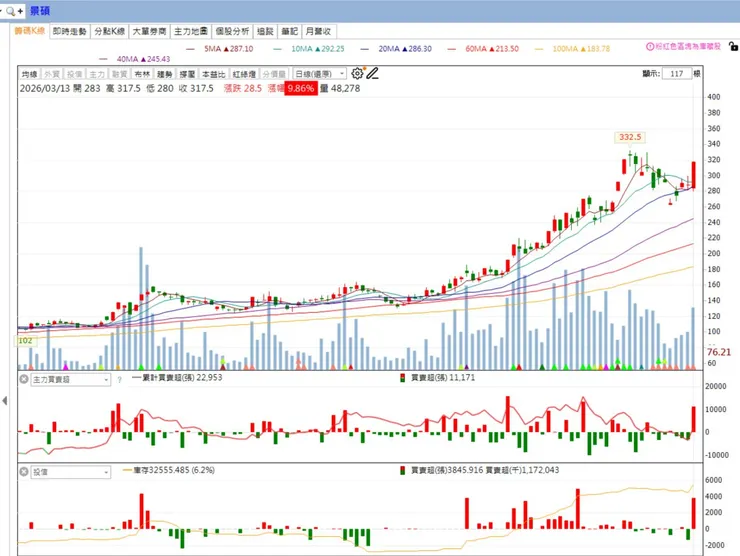Image resolution: width=740 pixels, height=556 pixels.
Task: Switch to the 大單券商 tab
Action: coord(149,31)
